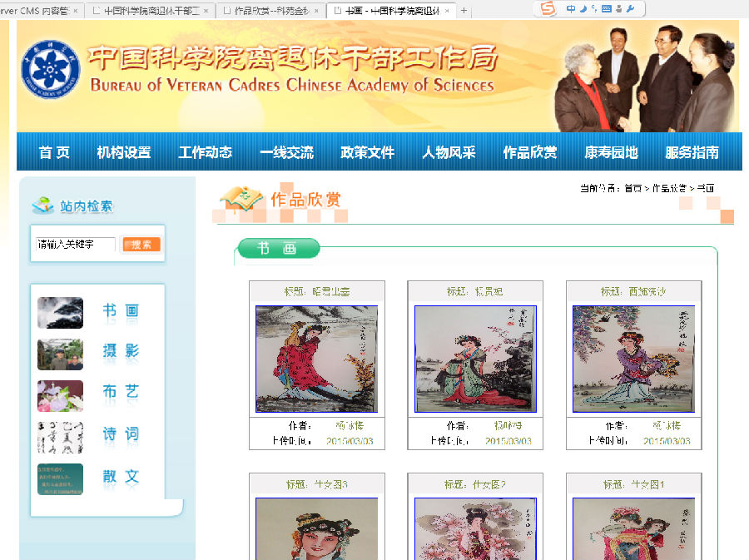Open the 摄影 category in sidebar
This screenshot has height=560, width=749.
tap(121, 351)
